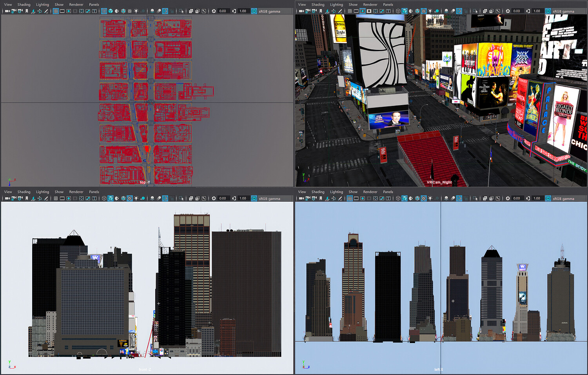Toggle wireframe shading in top view panel
588x375 pixels.
(104, 11)
